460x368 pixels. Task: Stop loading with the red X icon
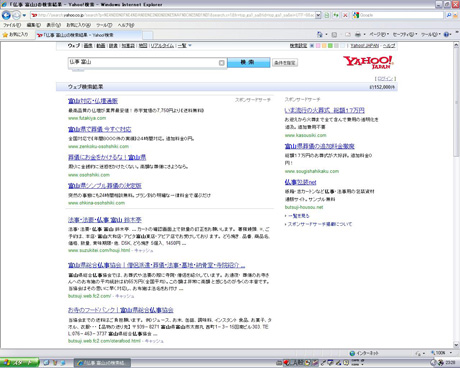pyautogui.click(x=345, y=15)
